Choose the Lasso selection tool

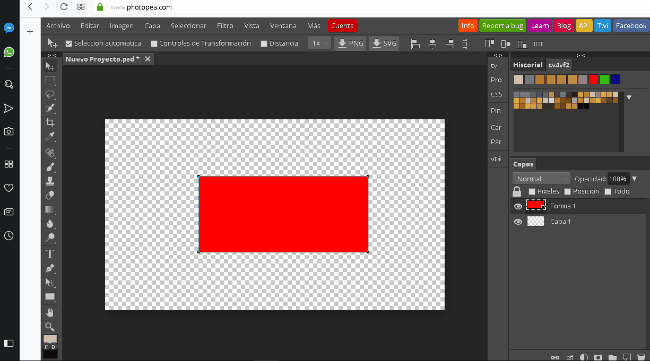(50, 94)
